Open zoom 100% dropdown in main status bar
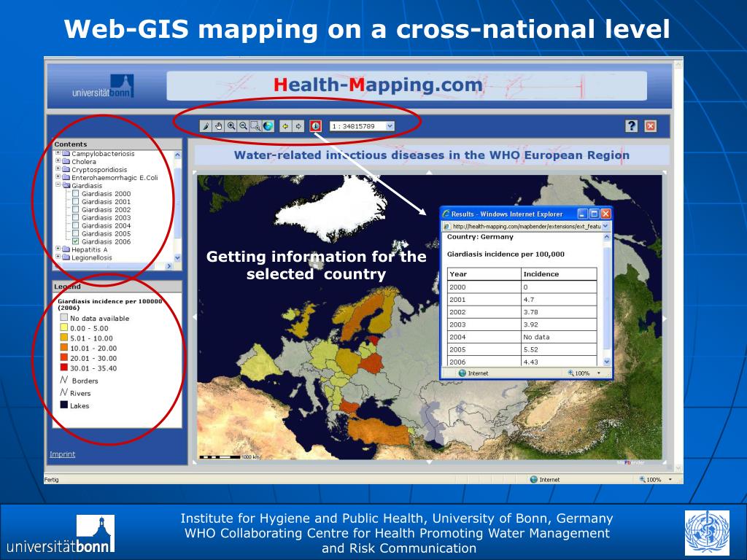 click(670, 480)
